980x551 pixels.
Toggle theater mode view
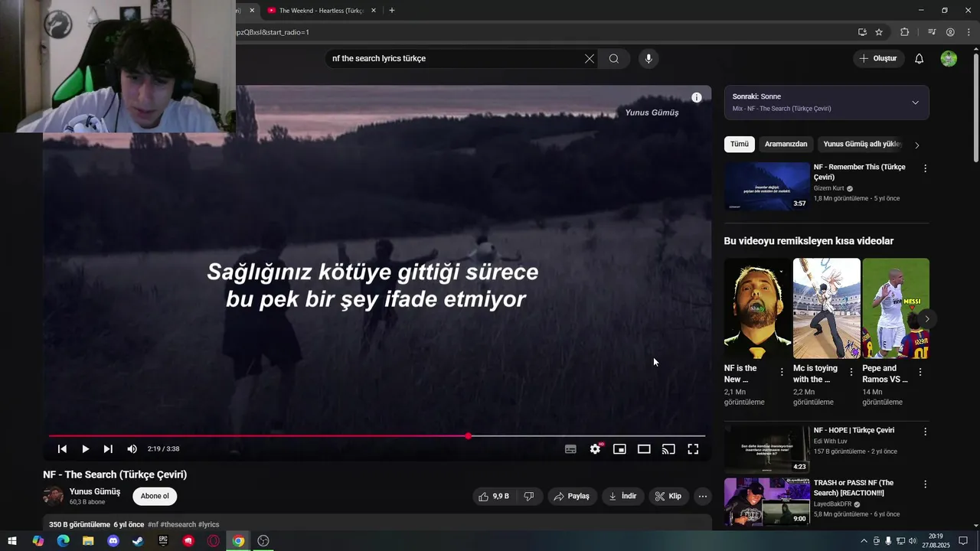coord(644,449)
